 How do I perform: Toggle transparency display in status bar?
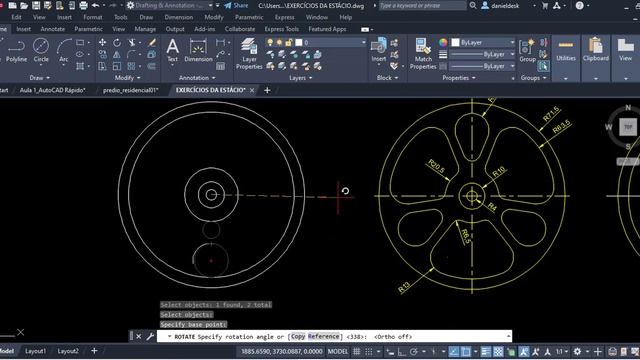pos(498,351)
